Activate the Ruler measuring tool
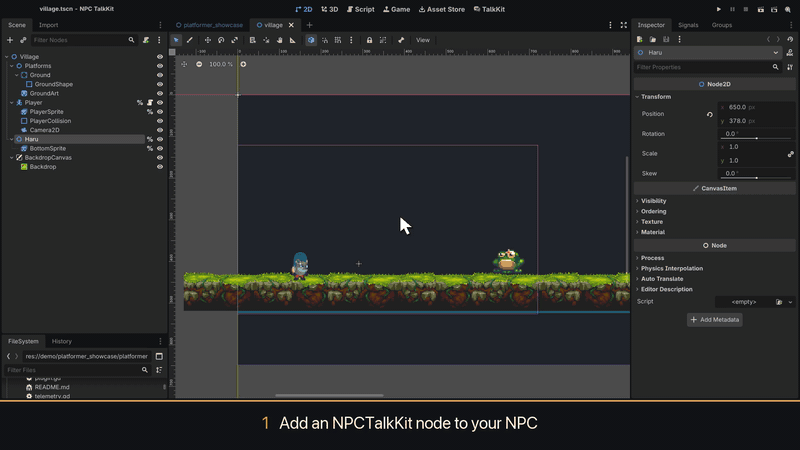The image size is (800, 450). coord(293,40)
